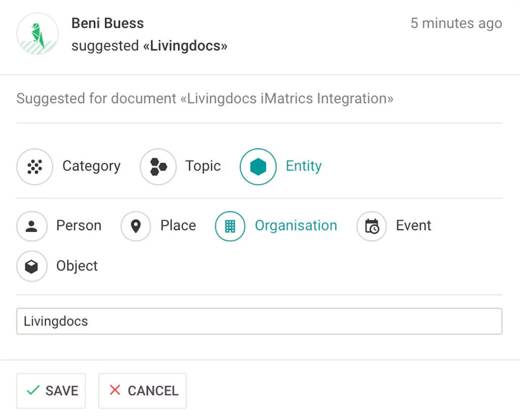This screenshot has height=420, width=520.
Task: Click the "suggested «Livingdocs»" text
Action: [x=150, y=46]
